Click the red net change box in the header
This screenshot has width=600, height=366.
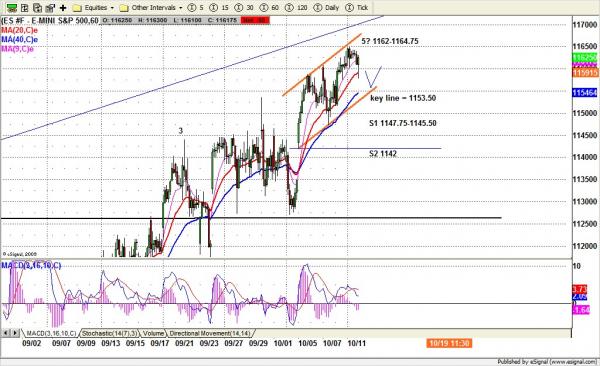click(x=255, y=20)
